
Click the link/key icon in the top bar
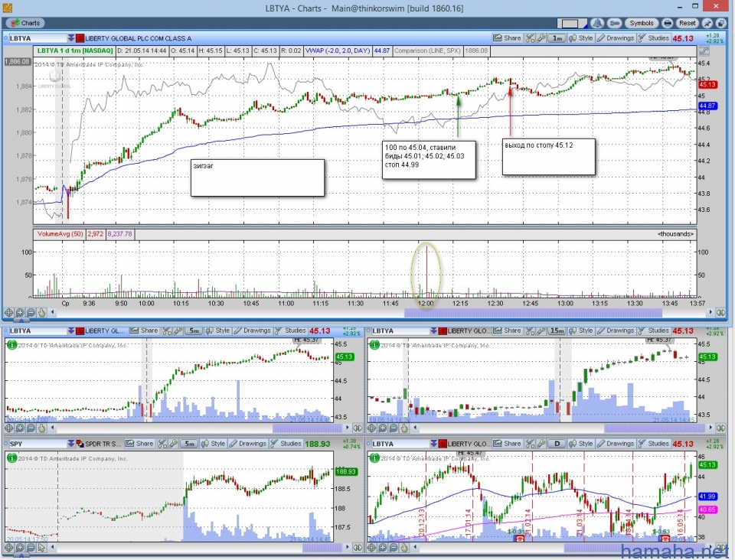[615, 23]
